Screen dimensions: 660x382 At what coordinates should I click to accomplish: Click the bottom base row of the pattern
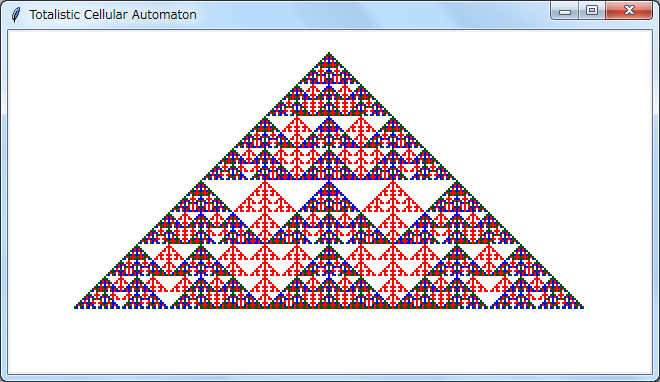click(x=329, y=307)
